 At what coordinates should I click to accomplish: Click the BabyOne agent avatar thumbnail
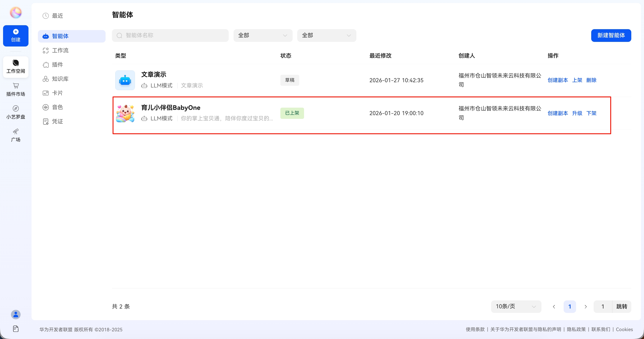[x=125, y=113]
